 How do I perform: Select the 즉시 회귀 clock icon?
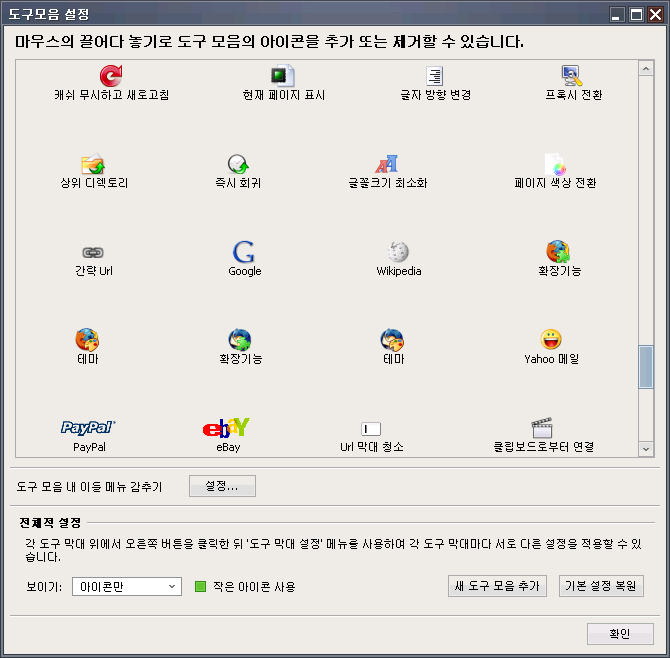pyautogui.click(x=238, y=164)
